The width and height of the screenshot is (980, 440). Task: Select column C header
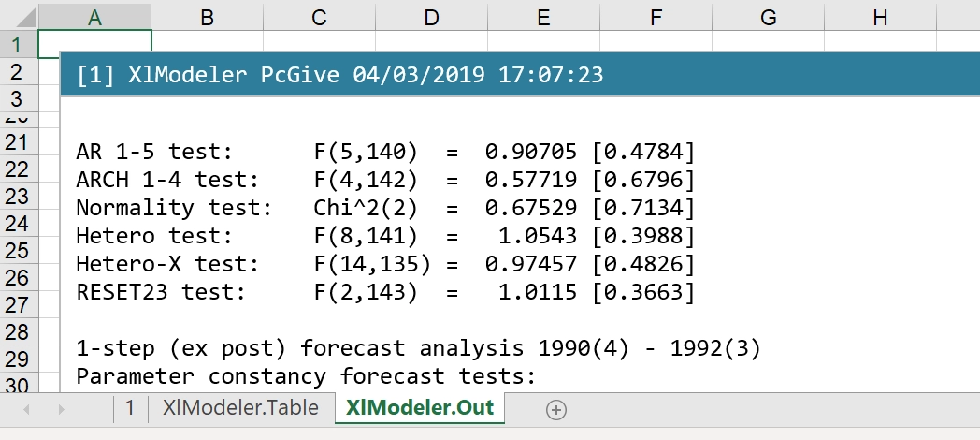click(x=319, y=18)
